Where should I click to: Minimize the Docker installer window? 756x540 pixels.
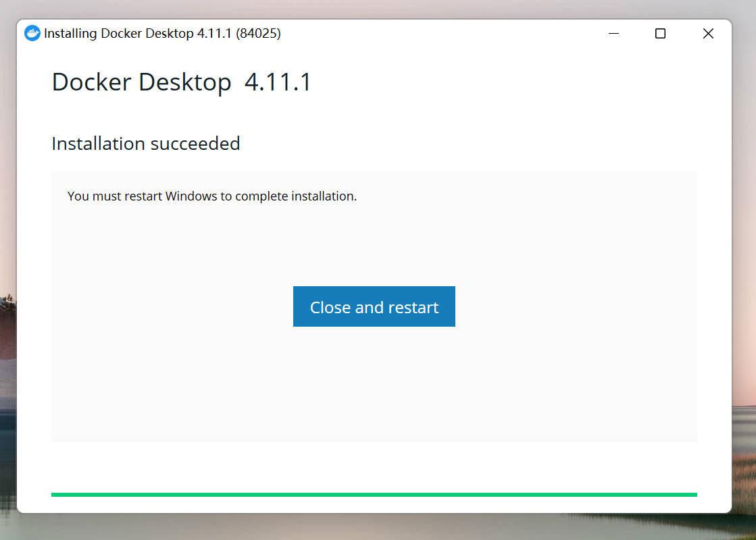click(613, 33)
